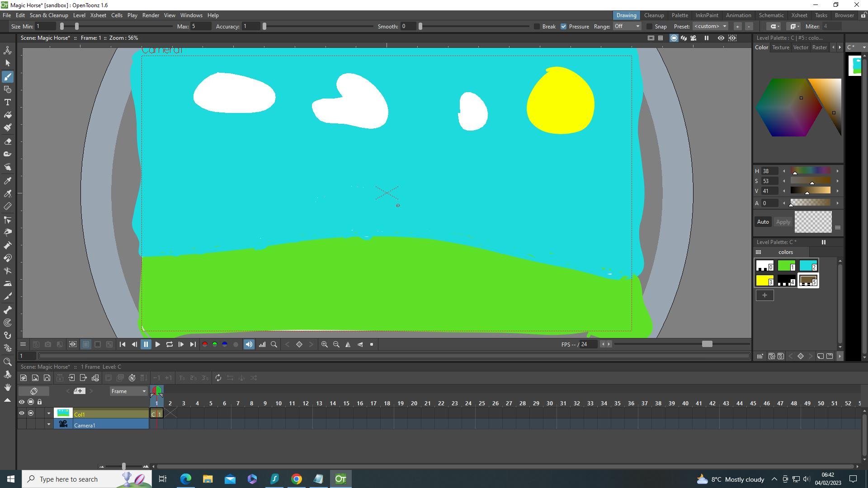Select the Brush tool
The width and height of the screenshot is (868, 488).
point(8,77)
